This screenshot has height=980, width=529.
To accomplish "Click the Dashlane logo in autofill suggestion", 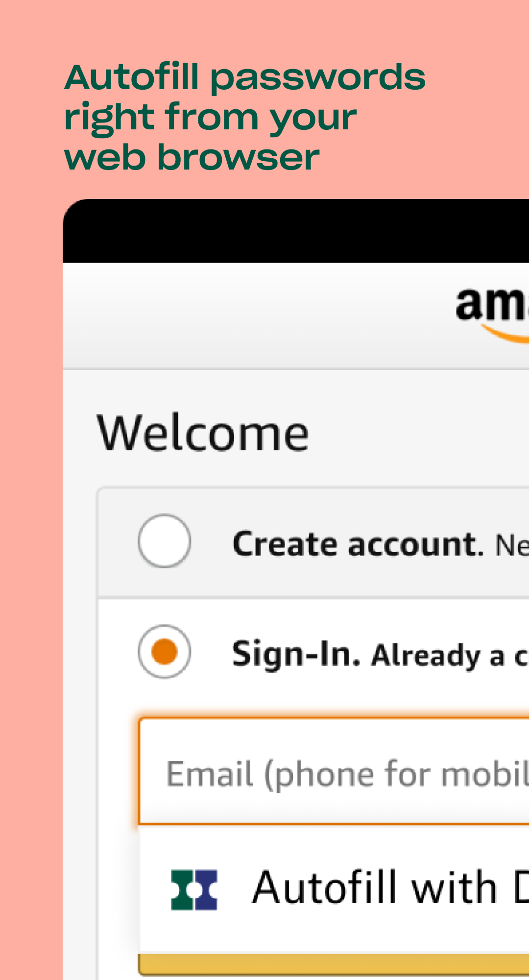I will (x=194, y=890).
